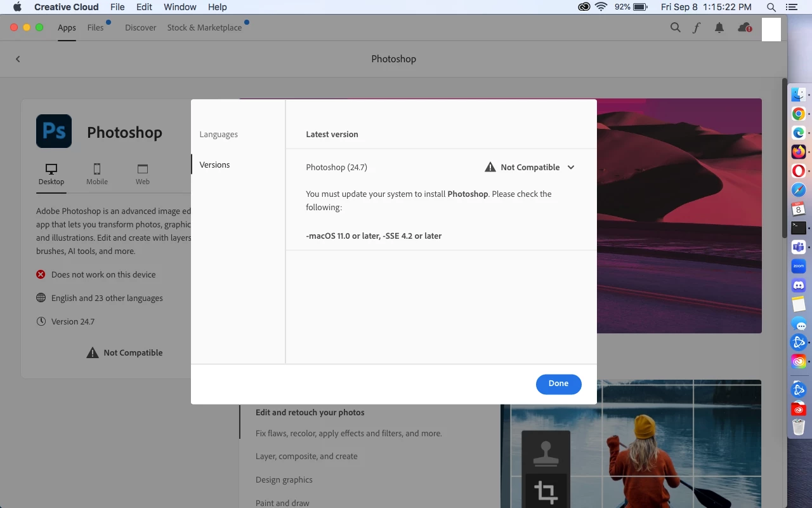Viewport: 812px width, 508px height.
Task: Open the Creative Cloud menu
Action: (67, 7)
